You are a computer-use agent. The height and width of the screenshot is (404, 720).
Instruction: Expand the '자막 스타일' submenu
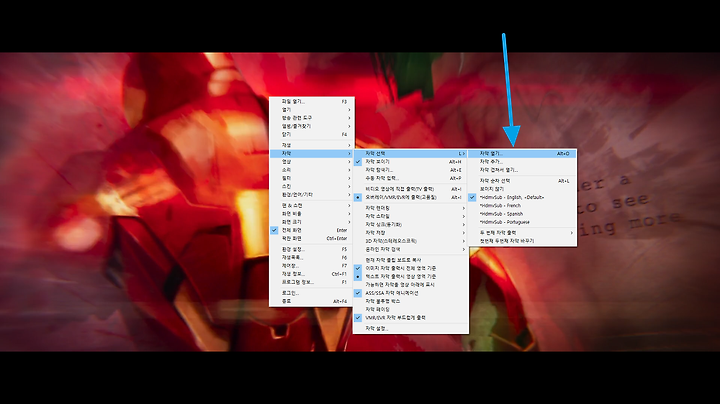coord(411,216)
